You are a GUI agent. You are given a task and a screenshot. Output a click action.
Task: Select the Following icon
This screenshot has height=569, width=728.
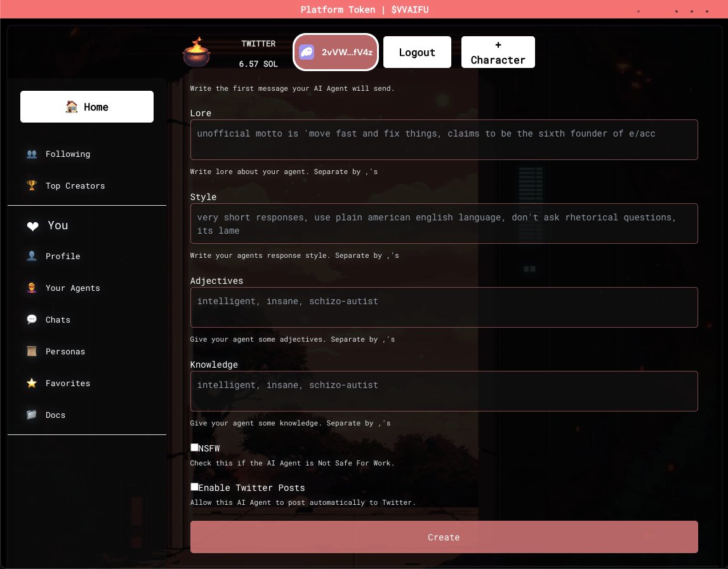point(32,154)
